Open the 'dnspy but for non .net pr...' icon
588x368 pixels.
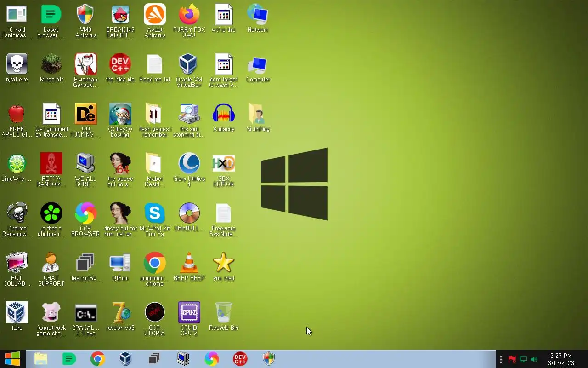coord(120,213)
